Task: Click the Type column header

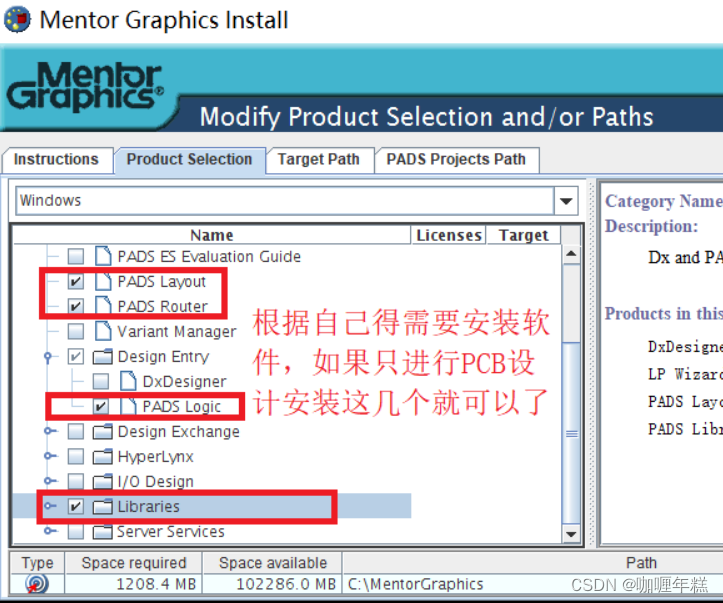Action: 37,563
